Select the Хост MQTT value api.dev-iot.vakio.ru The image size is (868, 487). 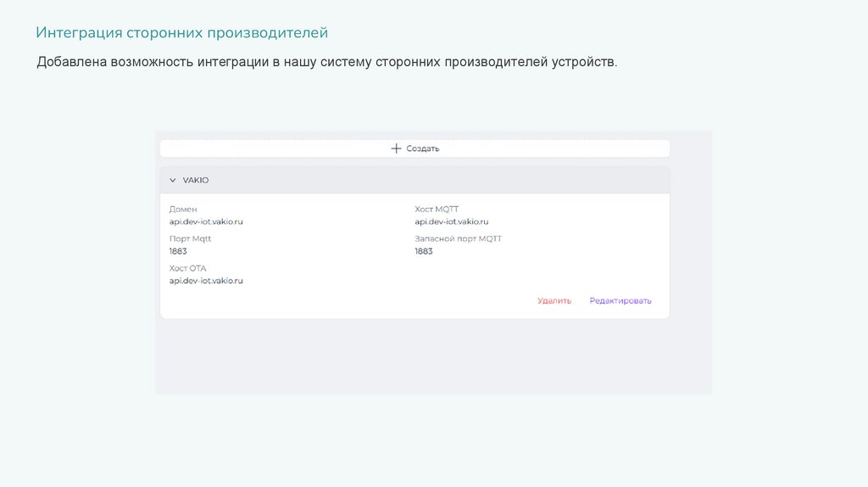click(x=452, y=221)
